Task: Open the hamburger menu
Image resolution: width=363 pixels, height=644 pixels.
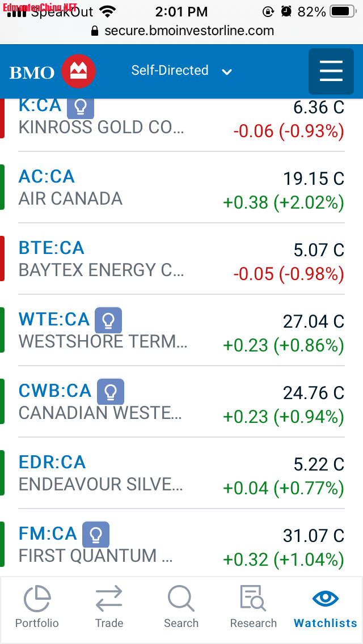Action: click(x=331, y=71)
